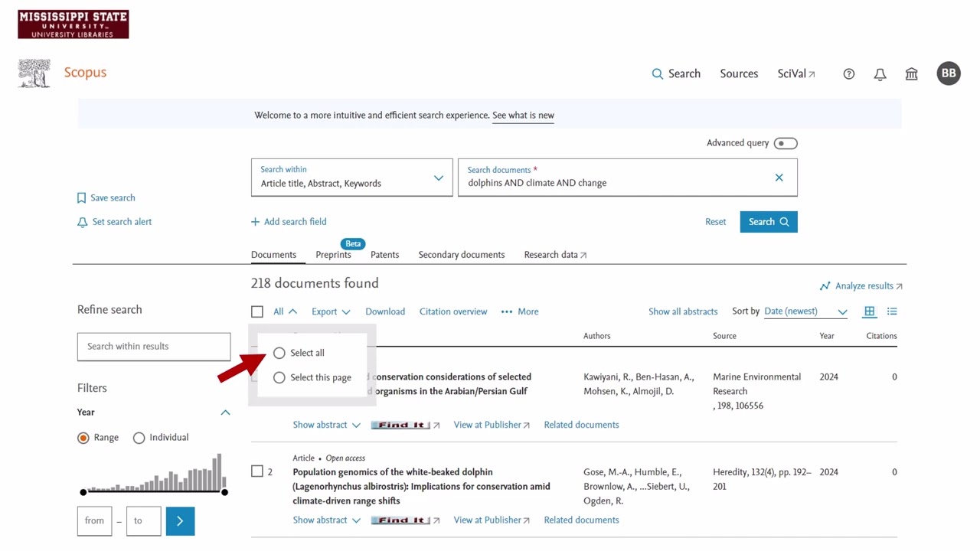Click the year 'from' input field
This screenshot has height=551, width=980.
(x=95, y=521)
